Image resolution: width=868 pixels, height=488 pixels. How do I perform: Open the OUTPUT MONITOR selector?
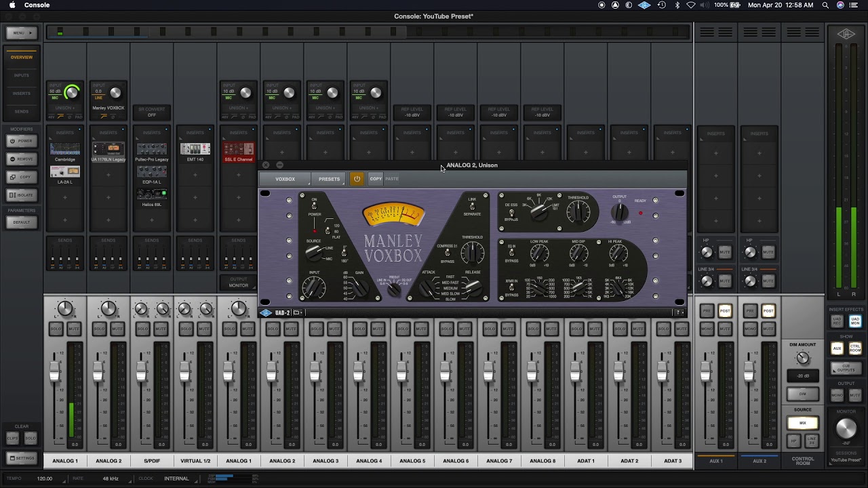239,283
